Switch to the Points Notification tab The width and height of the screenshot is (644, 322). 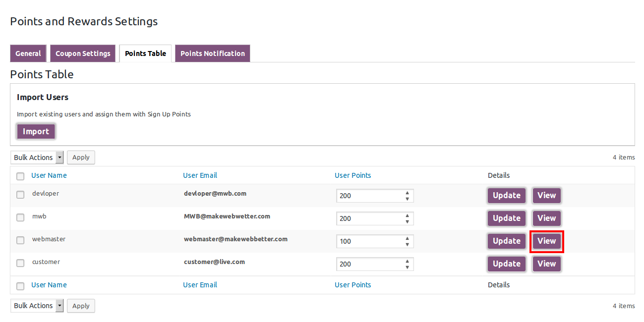pyautogui.click(x=212, y=53)
